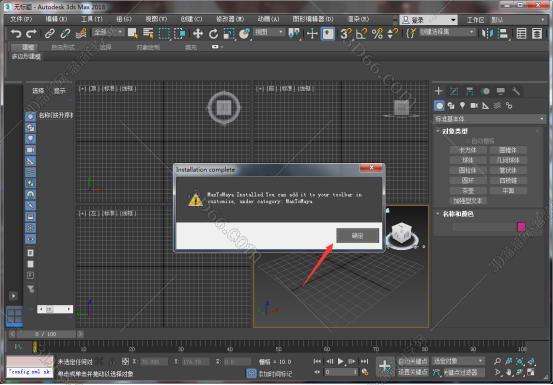Click the Select and Manipulate icon
Image resolution: width=553 pixels, height=385 pixels.
(312, 33)
